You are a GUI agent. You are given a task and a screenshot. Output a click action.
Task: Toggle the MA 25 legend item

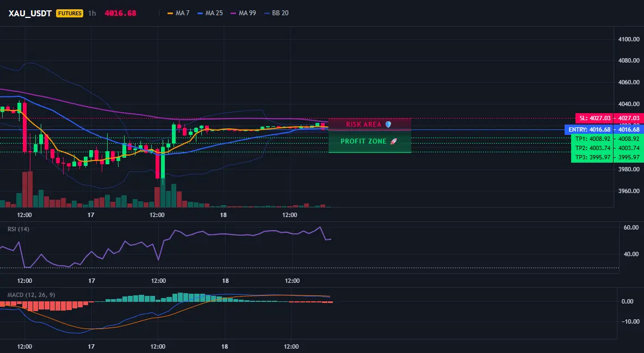point(210,13)
